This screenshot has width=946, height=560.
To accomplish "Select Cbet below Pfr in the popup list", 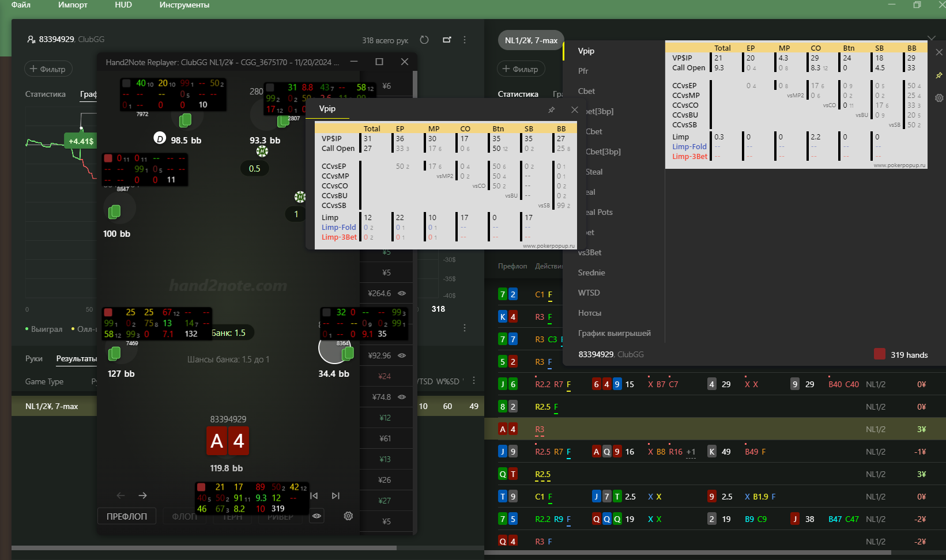I will coord(586,91).
